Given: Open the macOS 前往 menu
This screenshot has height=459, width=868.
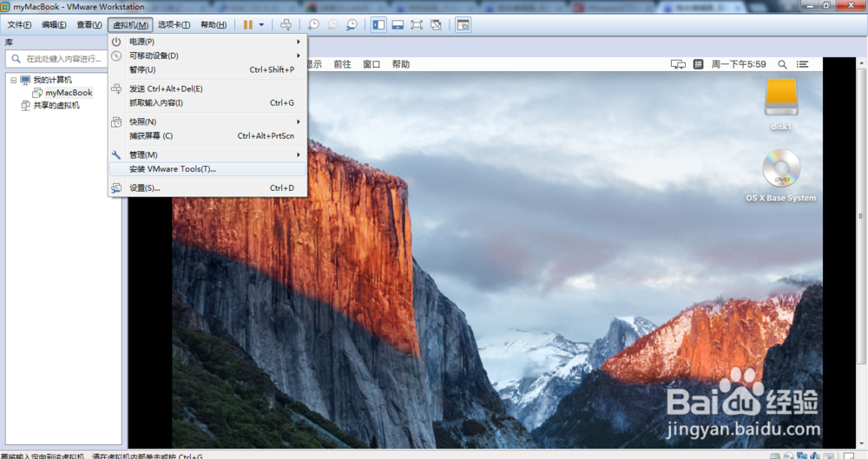Looking at the screenshot, I should (342, 64).
